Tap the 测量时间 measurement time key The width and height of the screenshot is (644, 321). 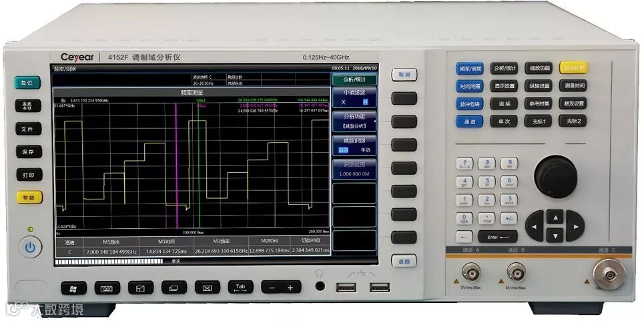tap(573, 85)
